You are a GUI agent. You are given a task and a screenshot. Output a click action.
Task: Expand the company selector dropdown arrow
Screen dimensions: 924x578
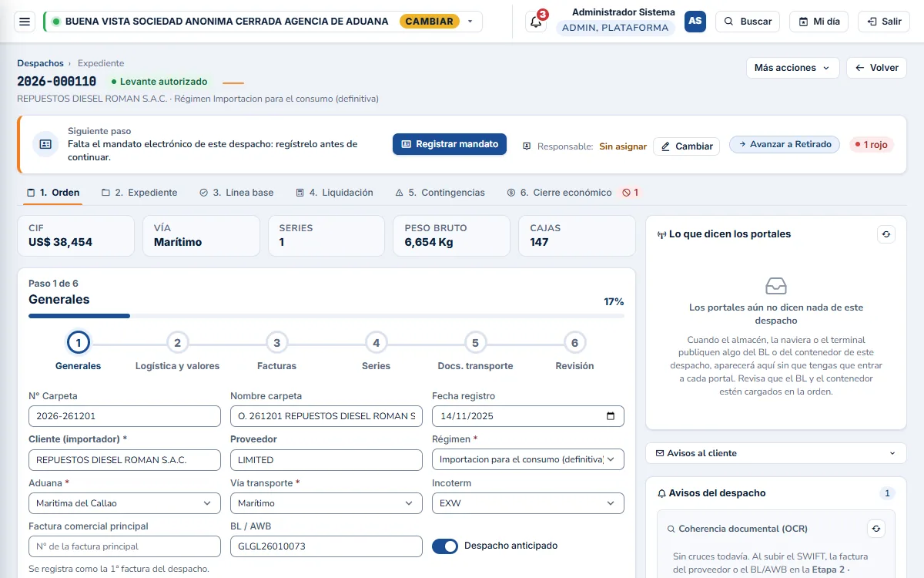click(470, 22)
